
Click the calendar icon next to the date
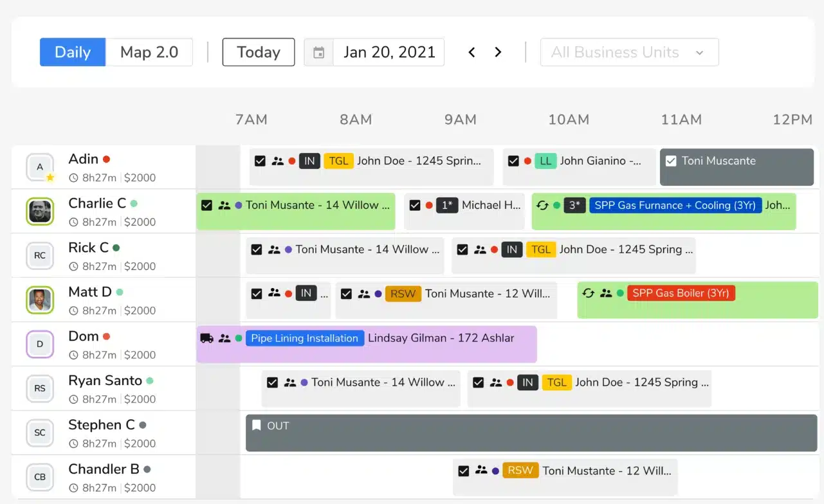pos(318,52)
